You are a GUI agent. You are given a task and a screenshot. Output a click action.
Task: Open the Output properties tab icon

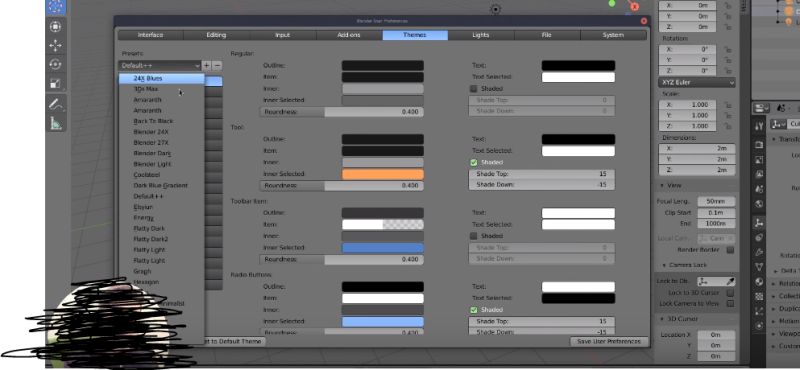coord(759,159)
